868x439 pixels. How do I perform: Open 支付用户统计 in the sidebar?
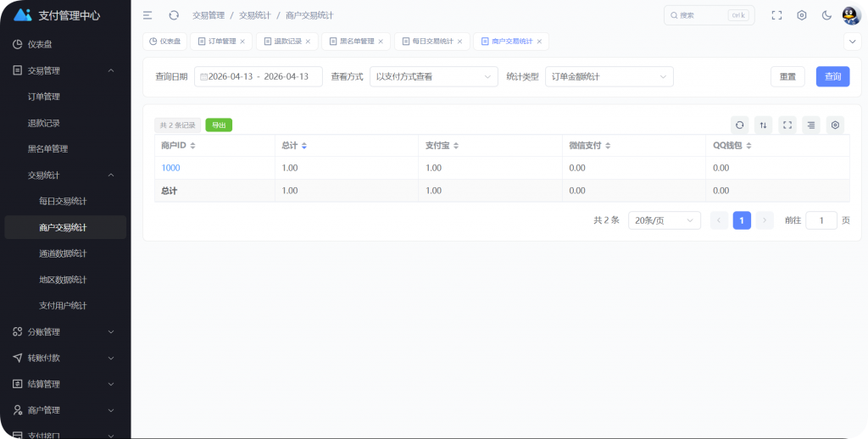coord(65,306)
